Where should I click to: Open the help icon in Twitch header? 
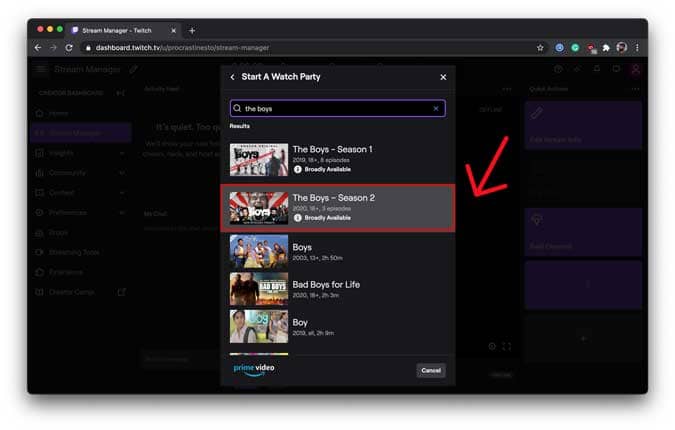pos(558,69)
